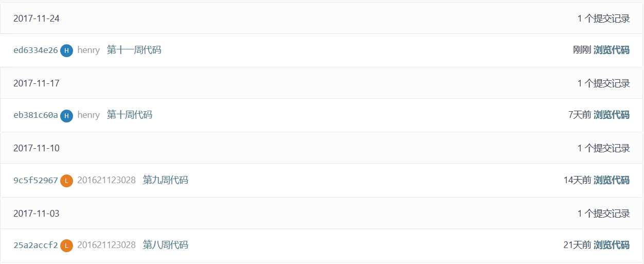Click author name henry on the latest commit

pyautogui.click(x=88, y=50)
